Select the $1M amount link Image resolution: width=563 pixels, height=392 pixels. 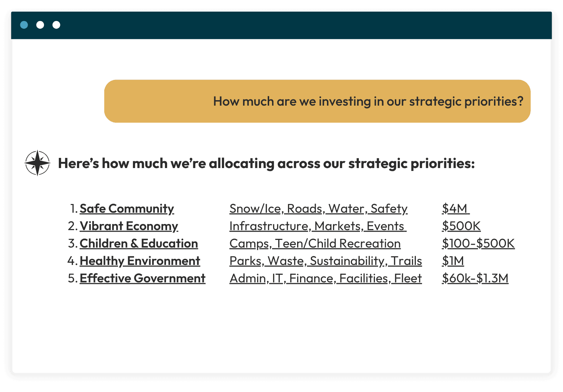[453, 261]
